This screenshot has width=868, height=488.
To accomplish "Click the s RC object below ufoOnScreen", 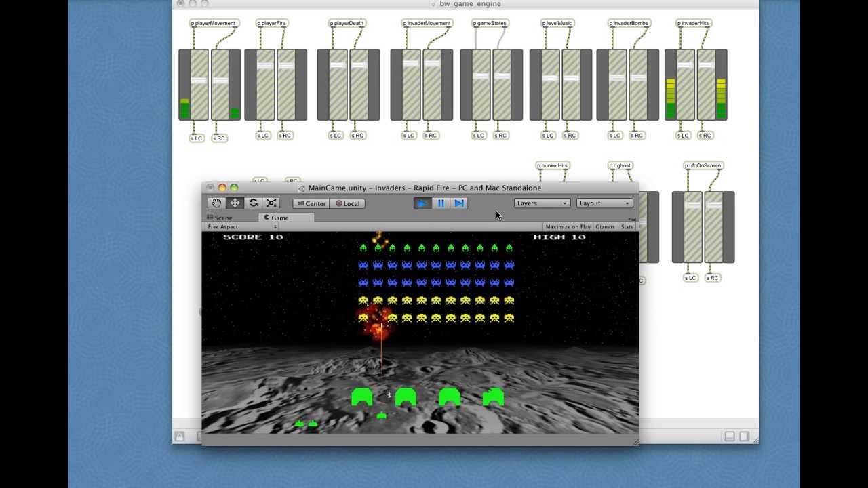I will (712, 278).
